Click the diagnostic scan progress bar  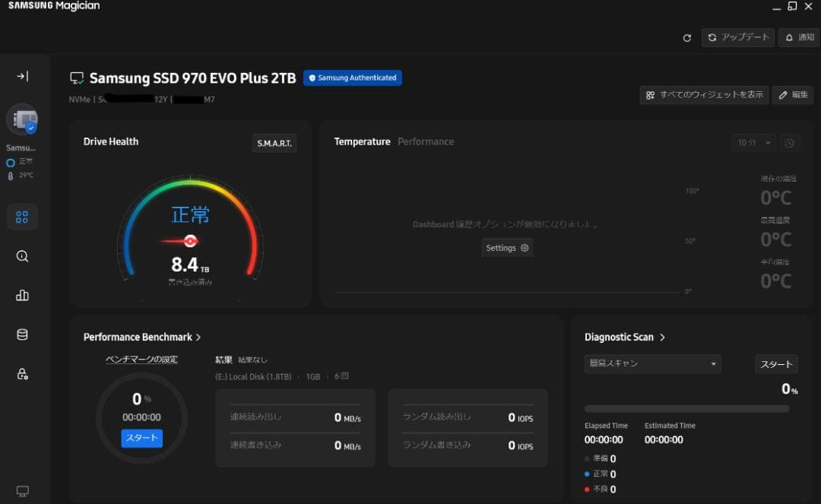(x=686, y=409)
